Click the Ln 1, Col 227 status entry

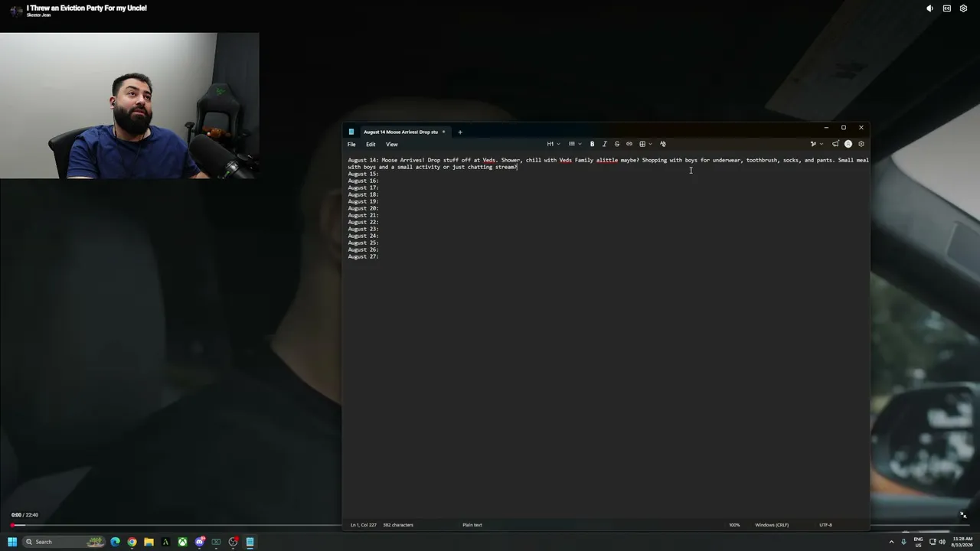point(363,525)
